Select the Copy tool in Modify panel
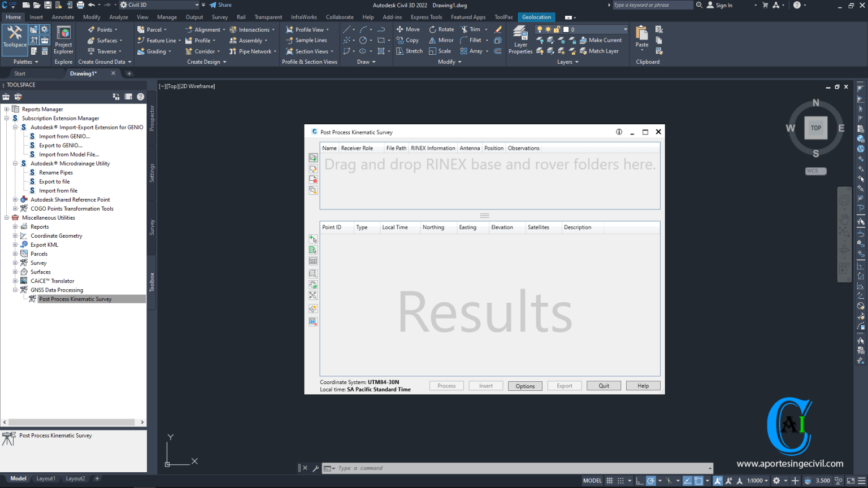 pos(407,40)
